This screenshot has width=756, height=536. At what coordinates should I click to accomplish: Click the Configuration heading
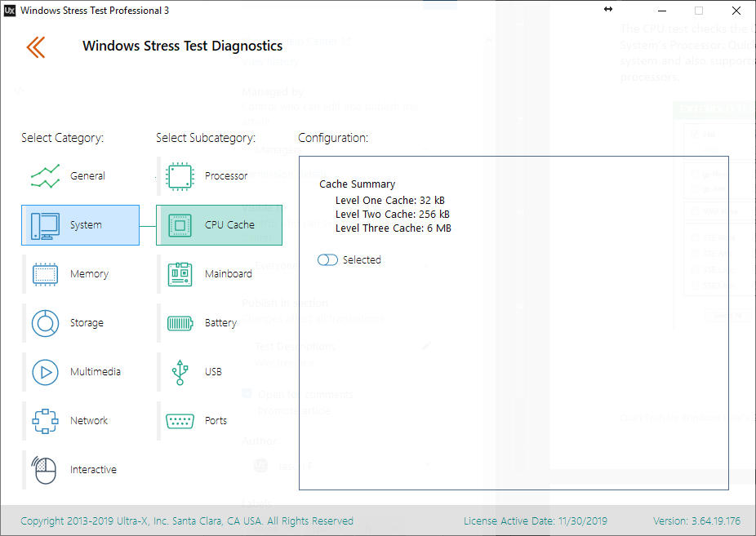pyautogui.click(x=333, y=138)
